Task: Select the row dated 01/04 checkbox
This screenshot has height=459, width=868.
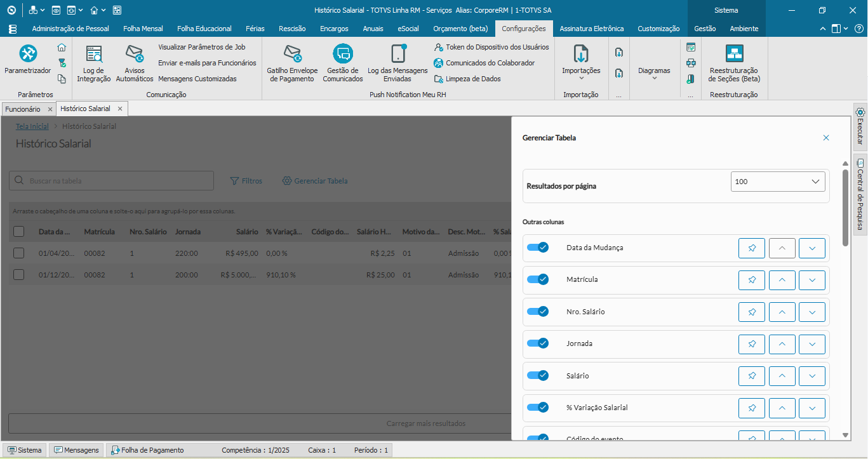Action: (19, 253)
